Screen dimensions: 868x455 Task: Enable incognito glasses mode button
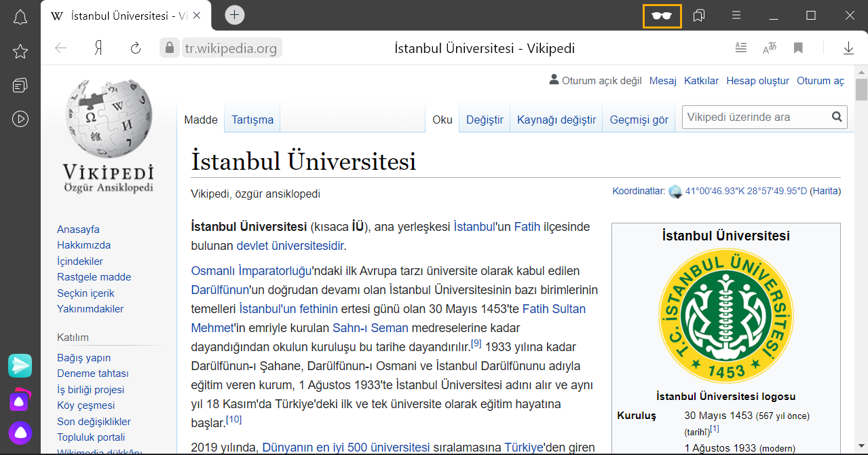point(662,16)
